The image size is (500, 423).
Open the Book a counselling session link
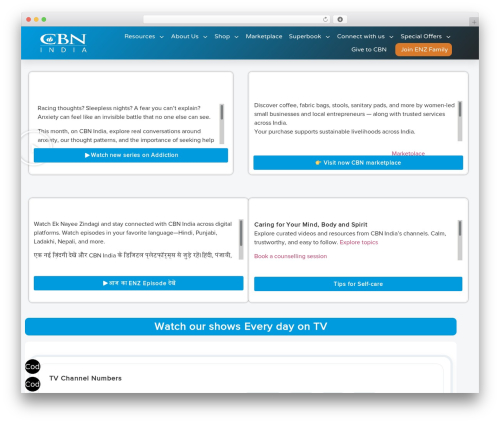(290, 256)
